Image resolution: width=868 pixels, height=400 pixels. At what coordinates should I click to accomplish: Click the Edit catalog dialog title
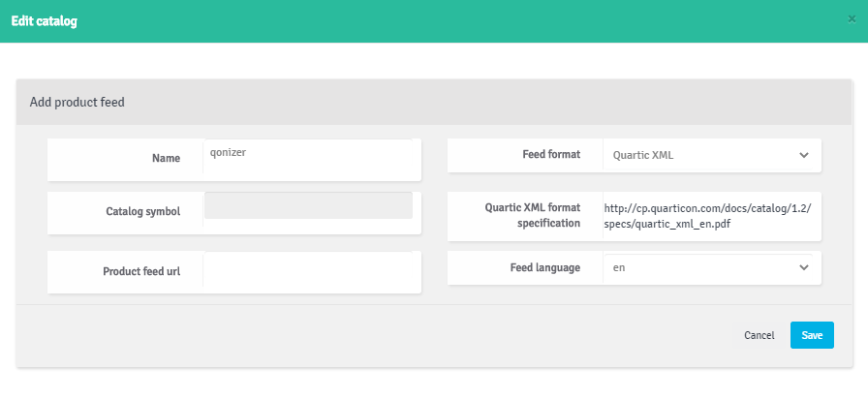coord(45,21)
